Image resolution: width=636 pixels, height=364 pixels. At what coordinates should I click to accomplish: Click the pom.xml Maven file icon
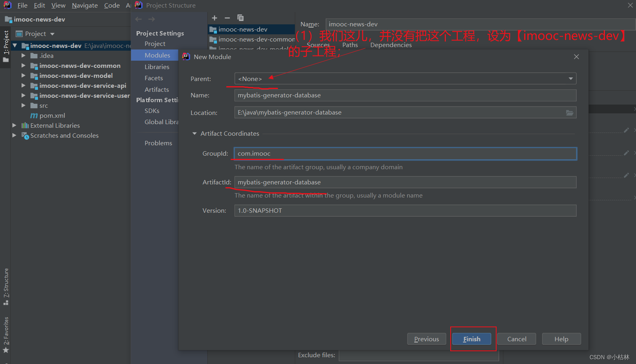(x=34, y=116)
